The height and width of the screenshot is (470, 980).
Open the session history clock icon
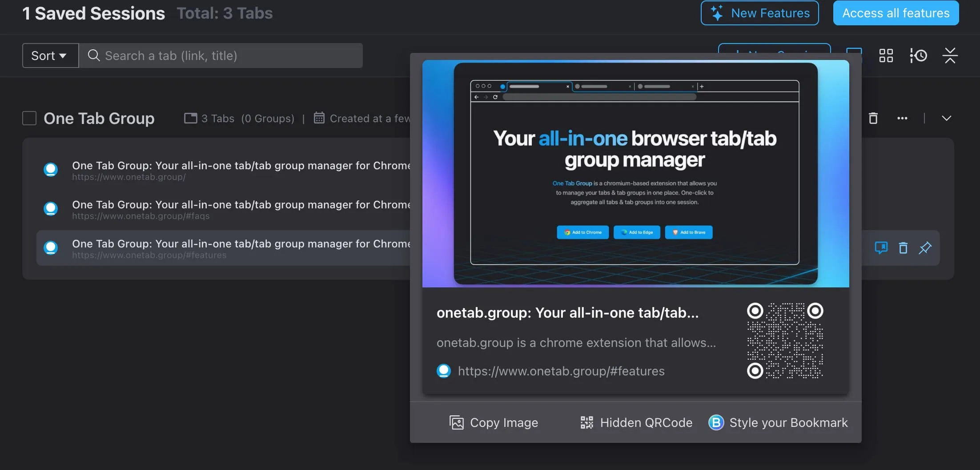coord(918,56)
